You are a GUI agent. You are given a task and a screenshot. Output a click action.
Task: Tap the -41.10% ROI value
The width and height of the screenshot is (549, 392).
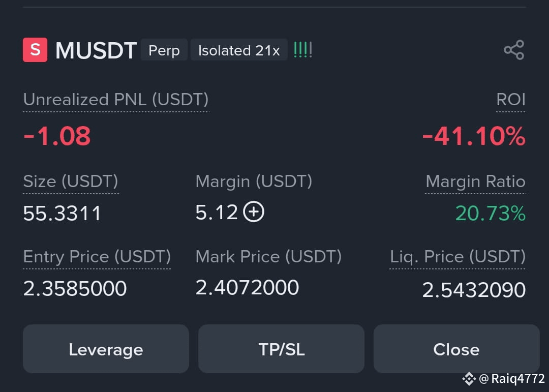pos(474,136)
